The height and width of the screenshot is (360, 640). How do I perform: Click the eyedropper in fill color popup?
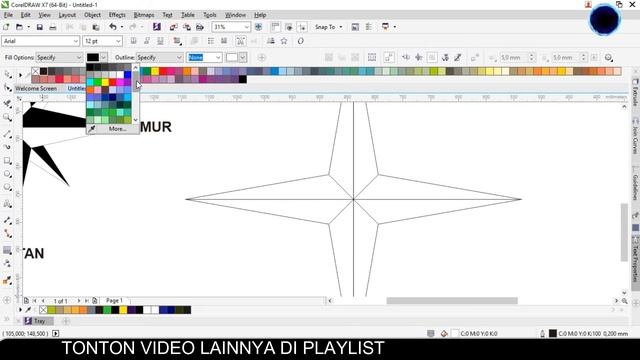[x=92, y=129]
